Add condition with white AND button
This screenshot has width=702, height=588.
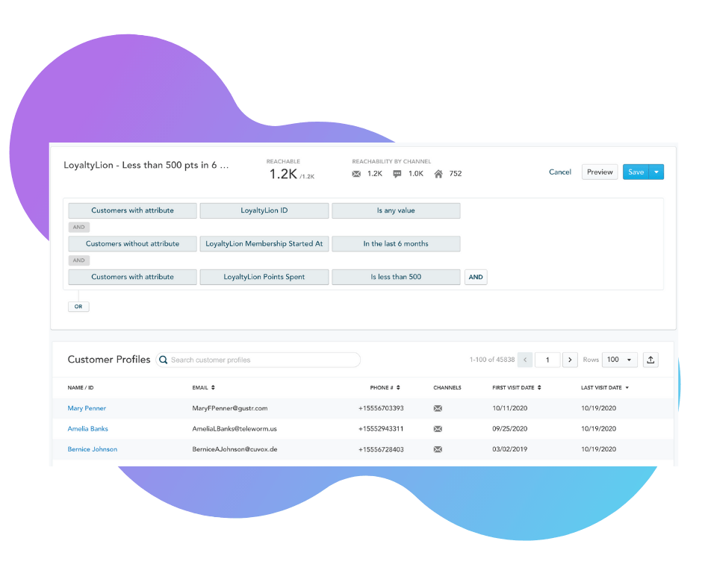[x=476, y=277]
